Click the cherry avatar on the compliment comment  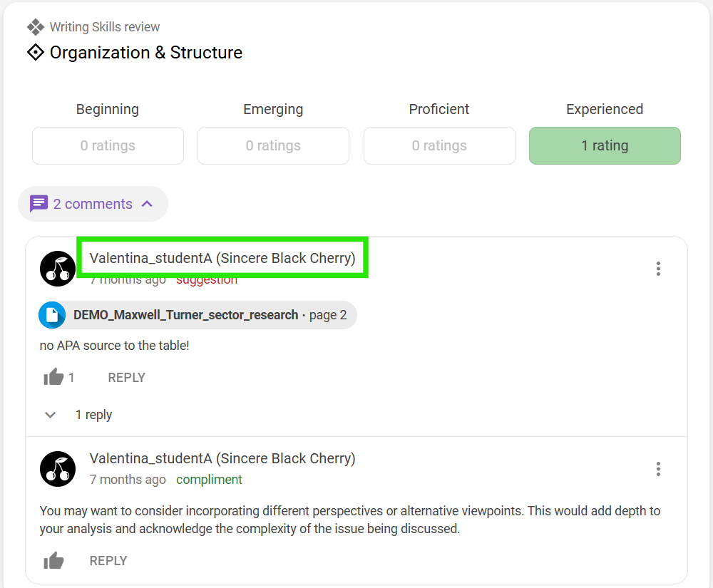(58, 469)
